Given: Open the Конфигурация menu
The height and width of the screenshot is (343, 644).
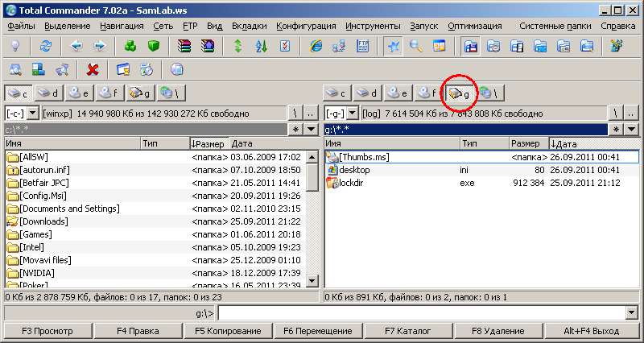Looking at the screenshot, I should click(306, 26).
